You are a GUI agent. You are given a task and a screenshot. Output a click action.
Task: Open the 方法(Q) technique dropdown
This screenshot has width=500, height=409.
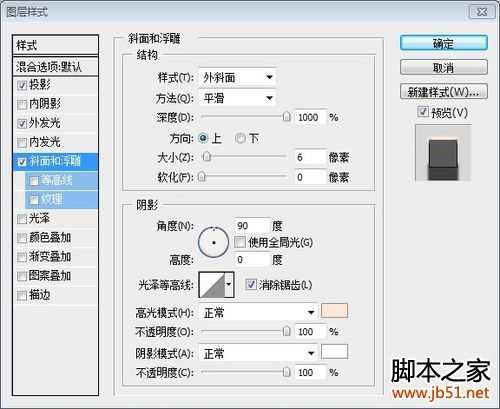point(237,98)
